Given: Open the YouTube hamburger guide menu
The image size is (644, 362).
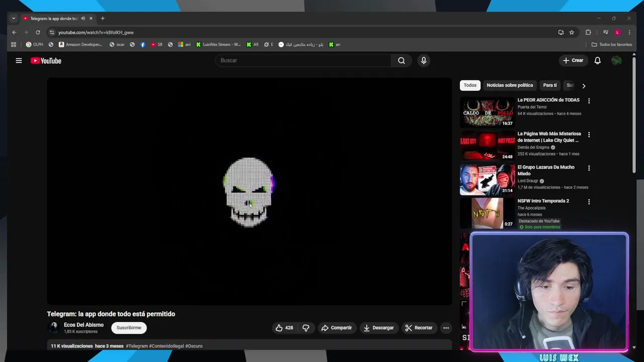Looking at the screenshot, I should (19, 61).
